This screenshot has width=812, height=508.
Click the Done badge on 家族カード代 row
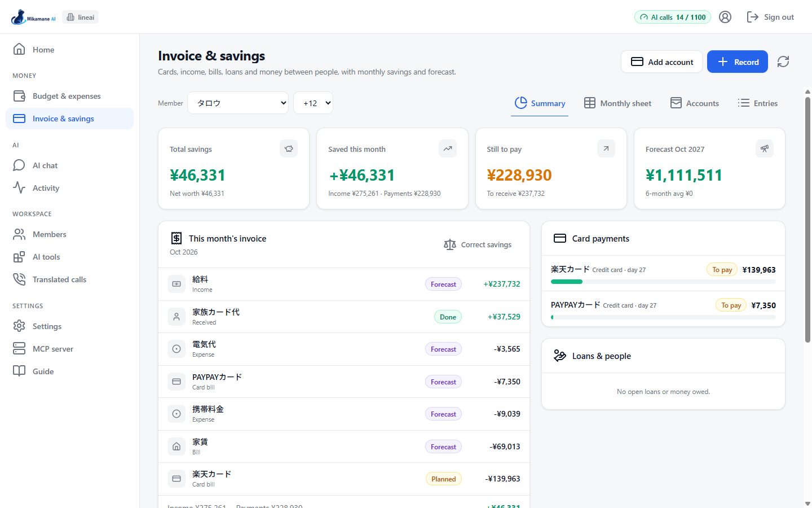coord(448,317)
